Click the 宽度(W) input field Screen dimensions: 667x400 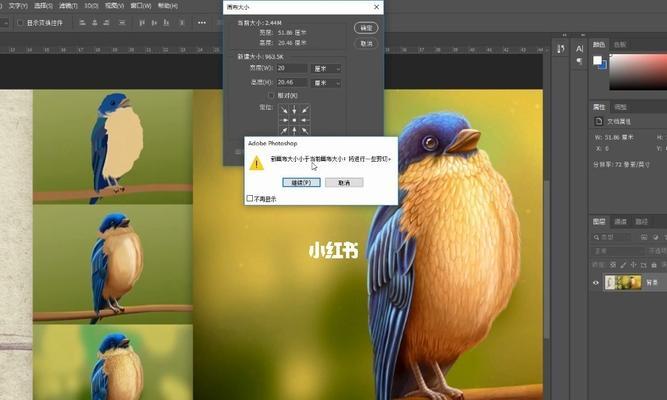click(292, 68)
